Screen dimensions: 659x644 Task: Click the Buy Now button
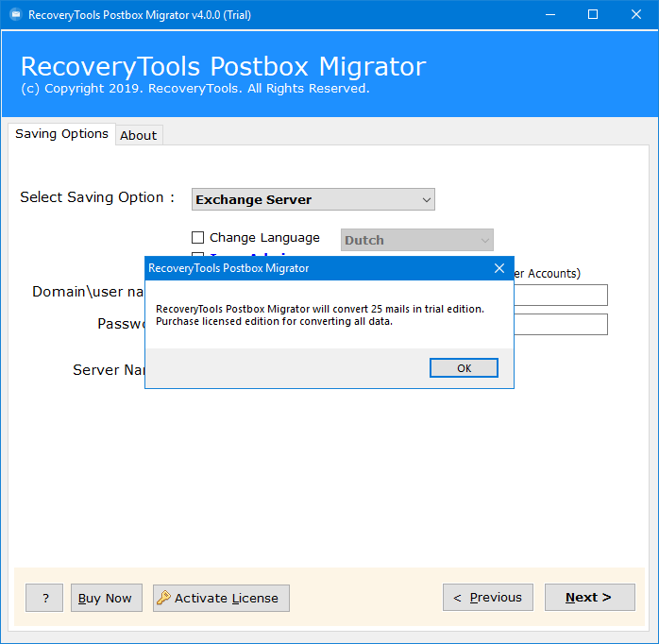[107, 598]
